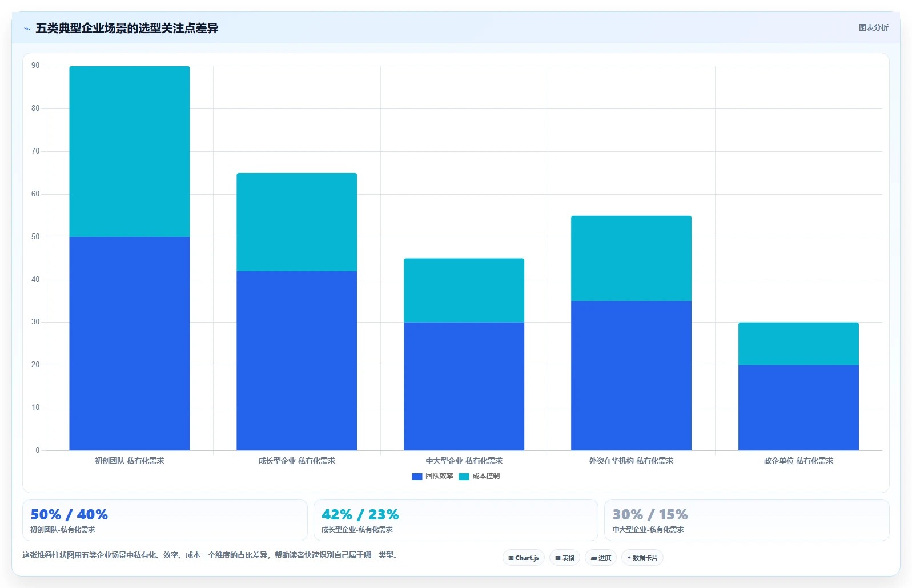Click the cyan bar segment for 外资在华机构
This screenshot has height=588, width=912.
632,259
